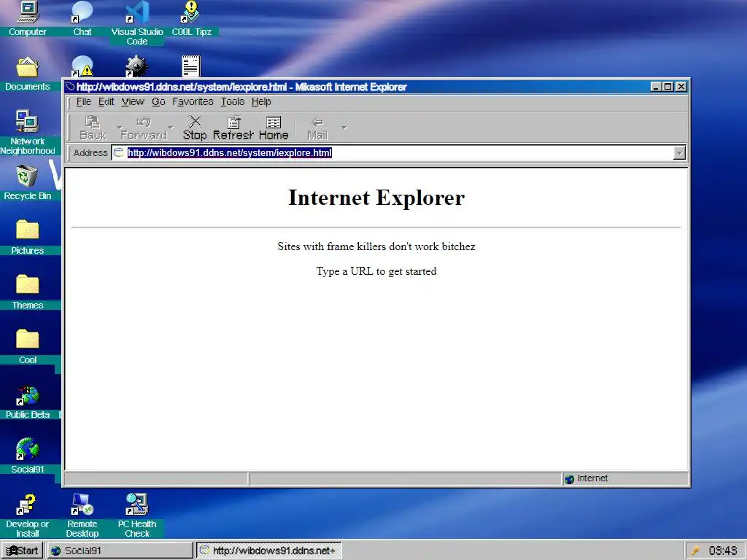Select the PC Health Check icon

(137, 516)
